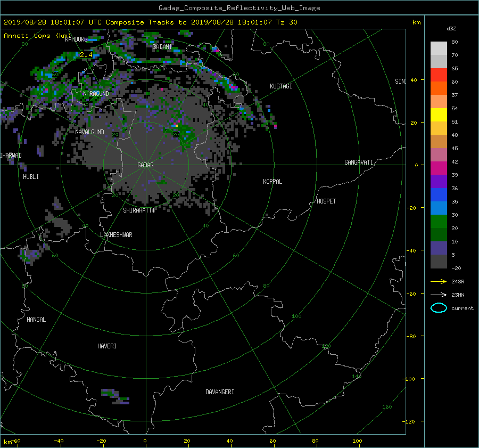Click the DAVANGERI city label
Image resolution: width=479 pixels, height=448 pixels.
point(220,392)
